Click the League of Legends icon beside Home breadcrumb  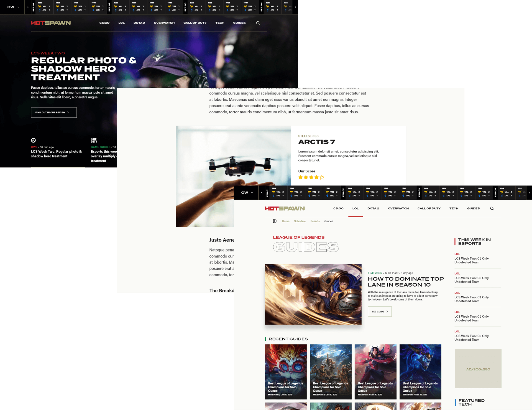tap(275, 221)
